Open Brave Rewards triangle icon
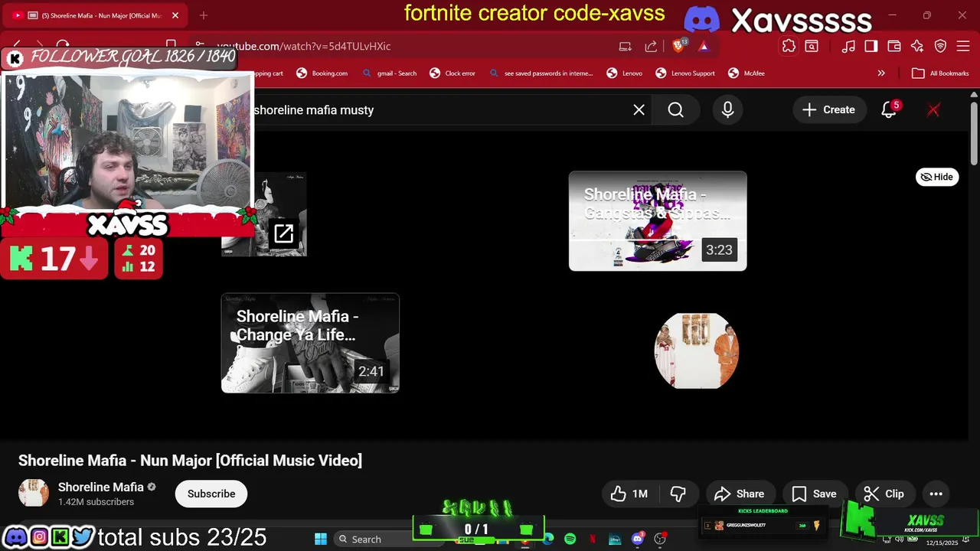 (703, 46)
